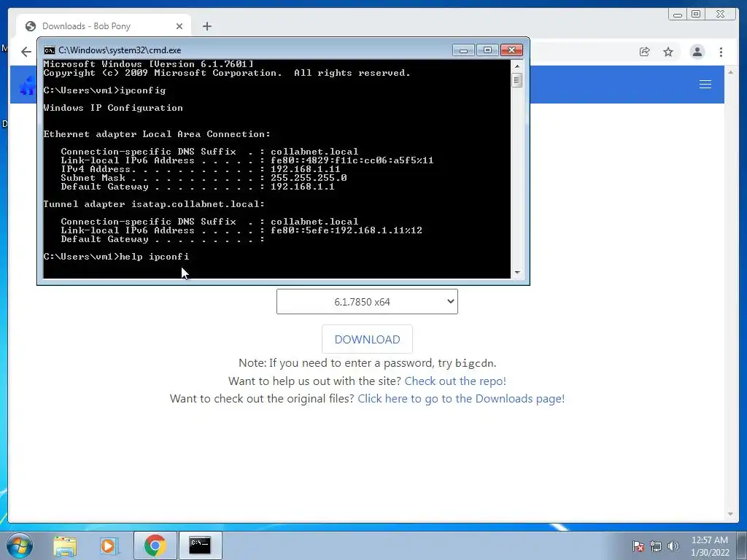Open Chrome's three-dot menu
The width and height of the screenshot is (747, 560).
pyautogui.click(x=721, y=52)
